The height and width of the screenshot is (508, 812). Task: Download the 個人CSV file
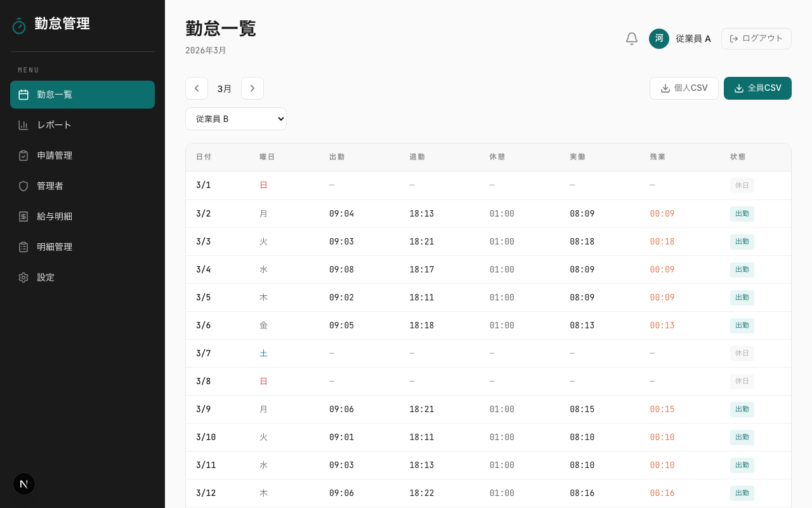(x=683, y=88)
